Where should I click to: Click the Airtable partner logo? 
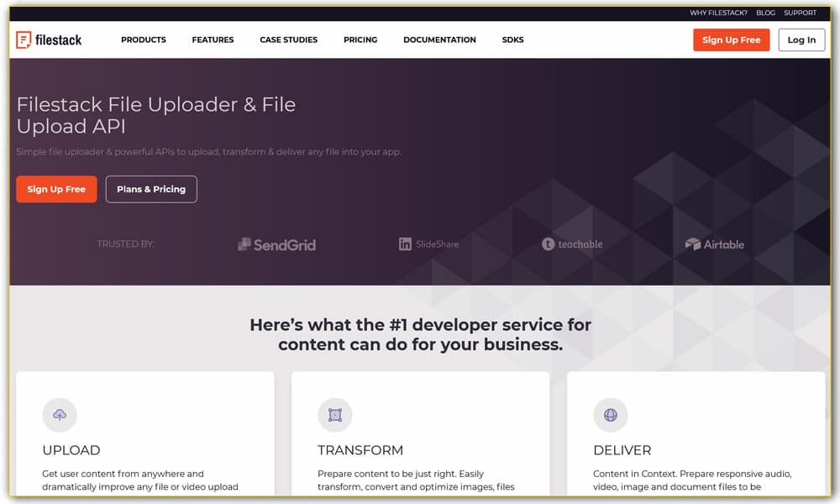coord(716,244)
